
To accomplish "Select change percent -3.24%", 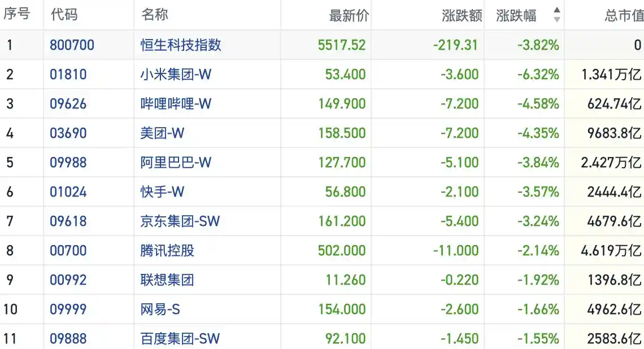I will click(x=538, y=221).
